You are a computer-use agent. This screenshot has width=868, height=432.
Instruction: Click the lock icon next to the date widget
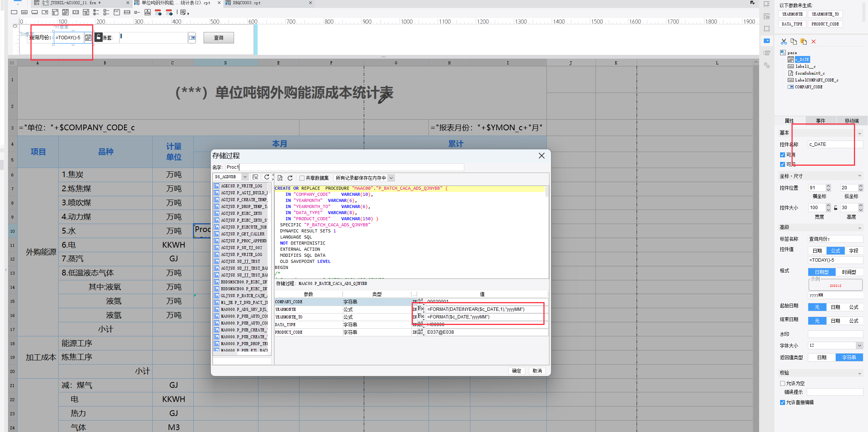pyautogui.click(x=99, y=37)
